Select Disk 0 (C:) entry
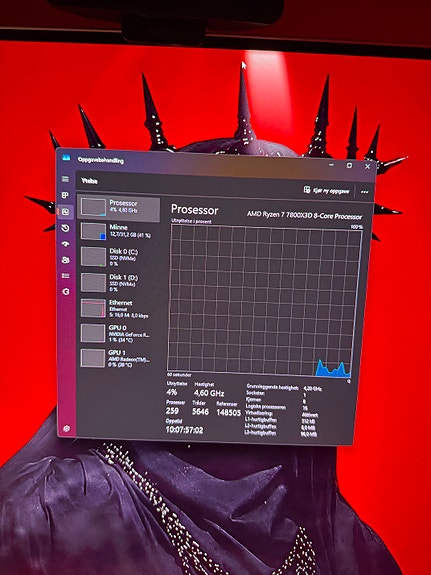This screenshot has height=575, width=431. coord(119,257)
